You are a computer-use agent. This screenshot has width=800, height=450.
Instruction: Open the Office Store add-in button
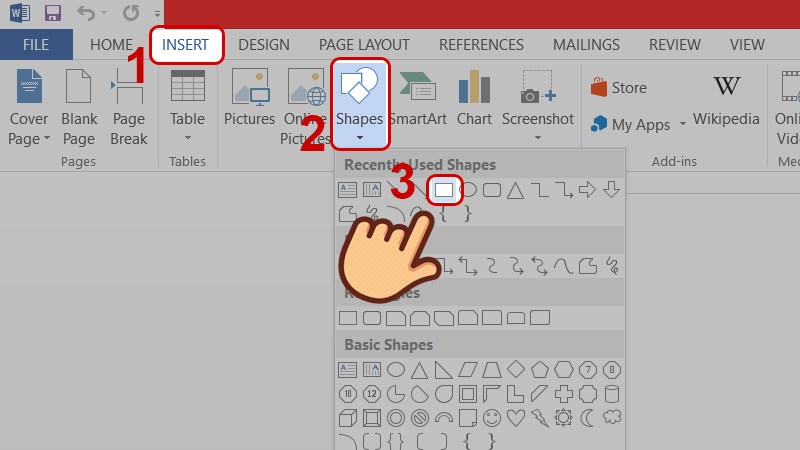coord(619,88)
